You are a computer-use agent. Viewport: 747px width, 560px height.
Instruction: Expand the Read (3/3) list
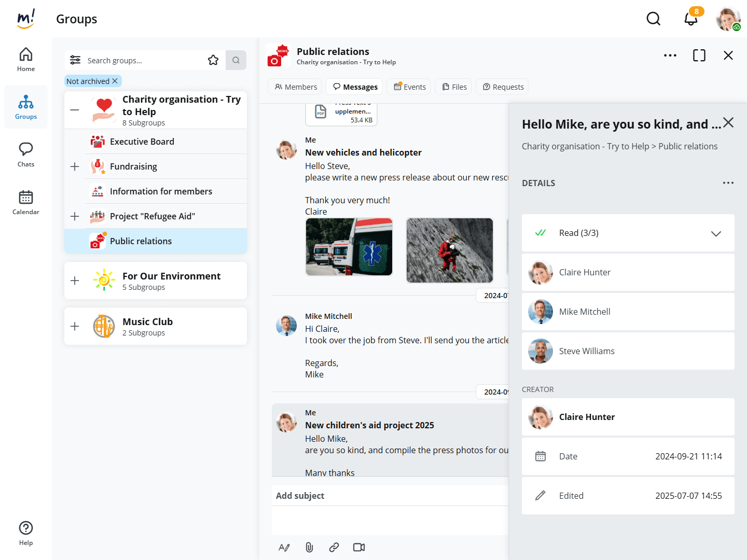(716, 233)
